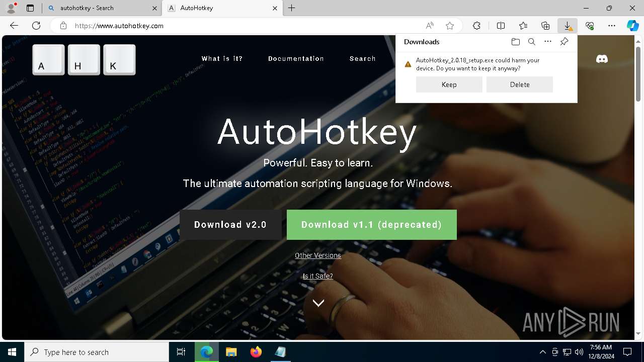Open the Favorites list icon
Image resolution: width=644 pixels, height=362 pixels.
[523, 26]
